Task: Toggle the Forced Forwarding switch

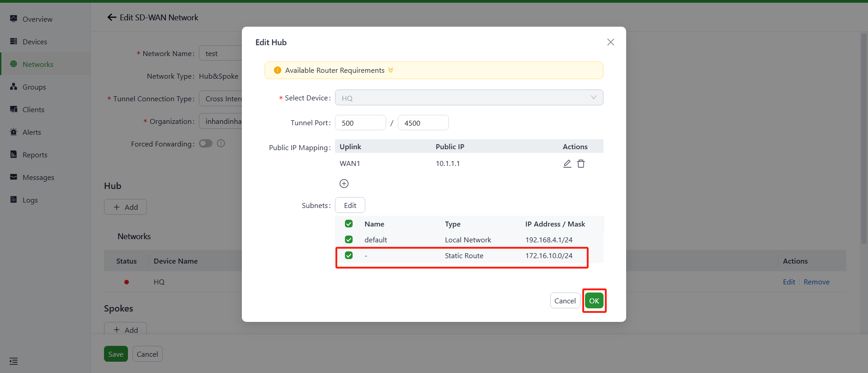Action: coord(206,143)
